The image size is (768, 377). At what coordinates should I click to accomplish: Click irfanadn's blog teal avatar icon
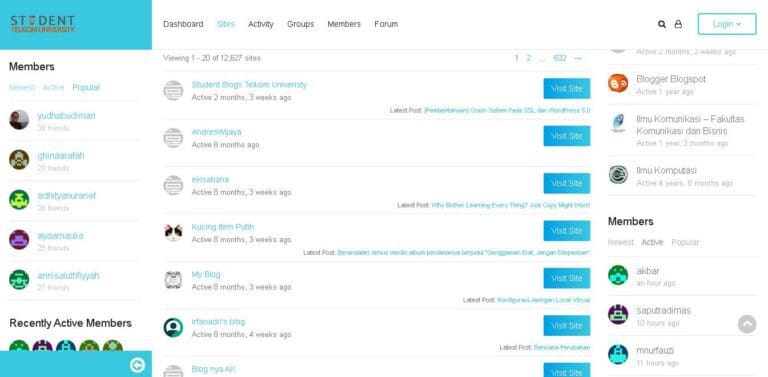(x=173, y=328)
